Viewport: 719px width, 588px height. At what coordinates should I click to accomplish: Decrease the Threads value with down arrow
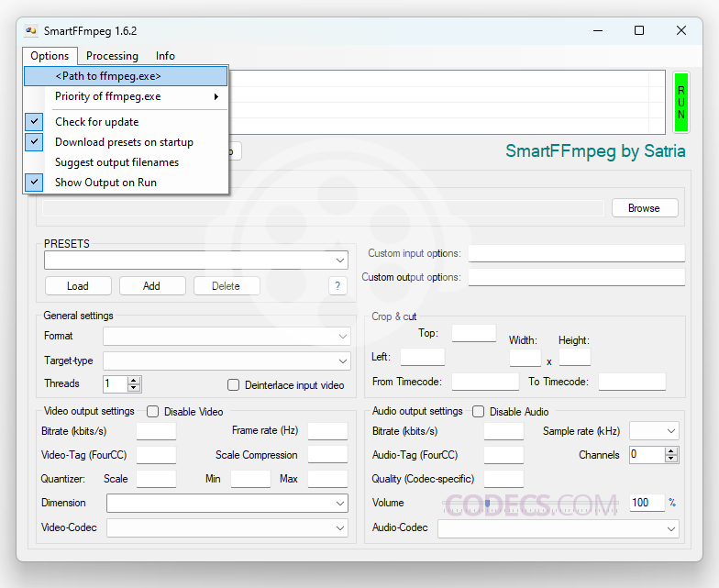coord(134,388)
